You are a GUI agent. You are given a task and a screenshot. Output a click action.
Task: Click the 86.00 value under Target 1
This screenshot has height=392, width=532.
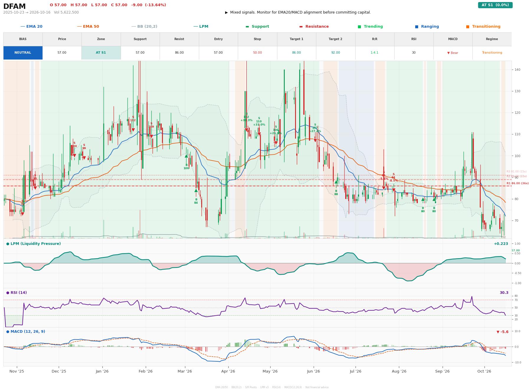296,53
